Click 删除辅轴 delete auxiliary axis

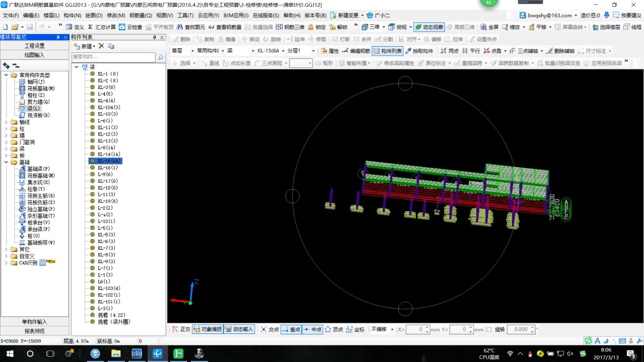tap(560, 51)
